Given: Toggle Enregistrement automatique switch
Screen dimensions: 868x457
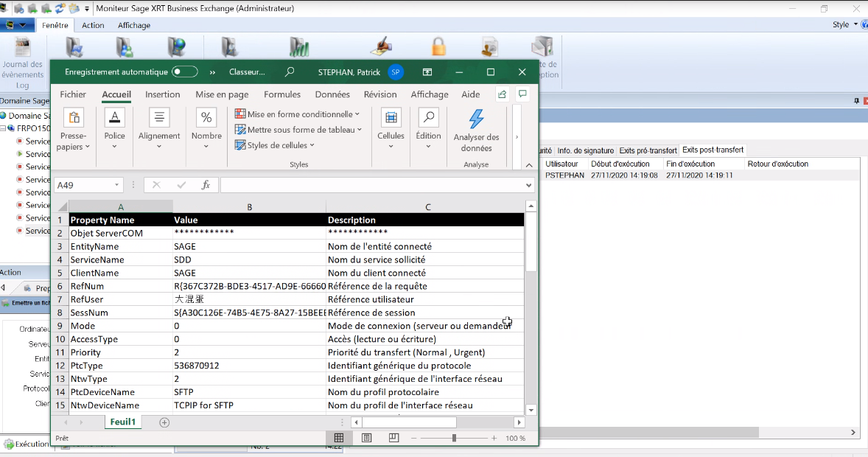Looking at the screenshot, I should click(x=184, y=72).
